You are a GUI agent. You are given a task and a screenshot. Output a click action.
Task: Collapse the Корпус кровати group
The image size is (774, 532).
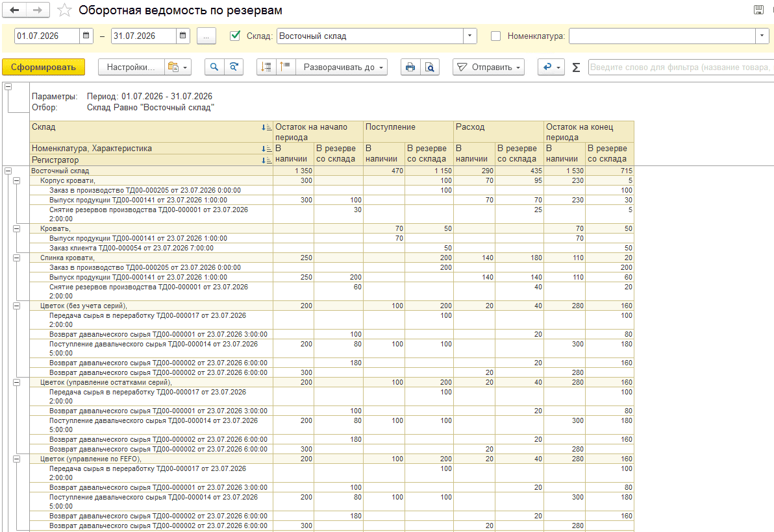tap(16, 181)
